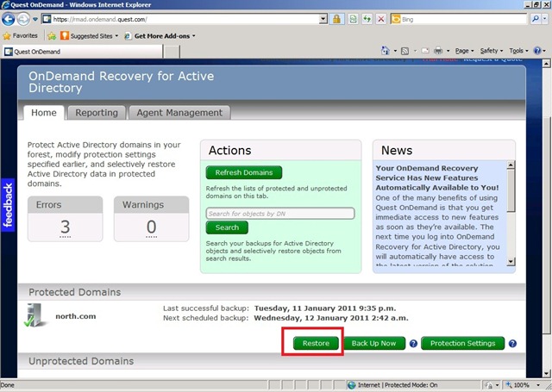Open the Suggested Sites link

(x=91, y=36)
